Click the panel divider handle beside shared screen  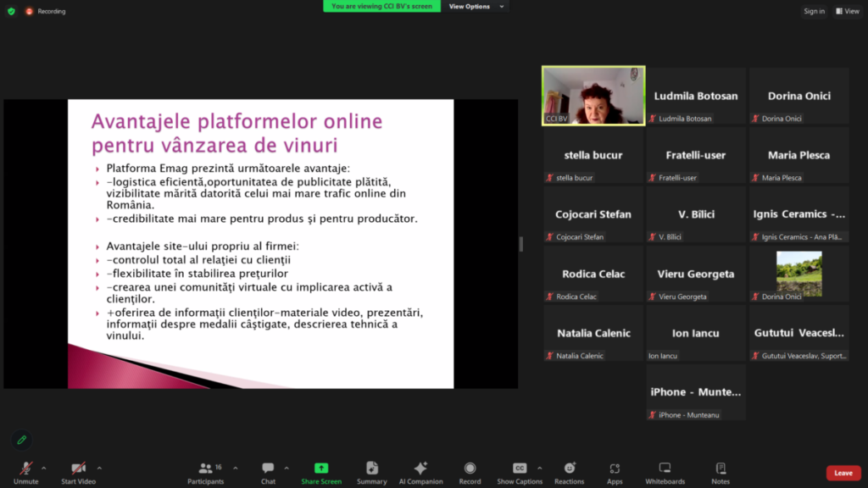pyautogui.click(x=521, y=244)
